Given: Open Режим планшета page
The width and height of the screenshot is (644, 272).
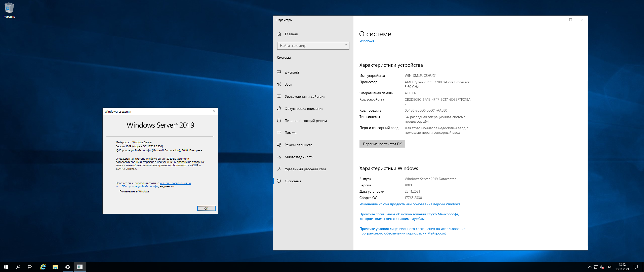Looking at the screenshot, I should point(313,145).
